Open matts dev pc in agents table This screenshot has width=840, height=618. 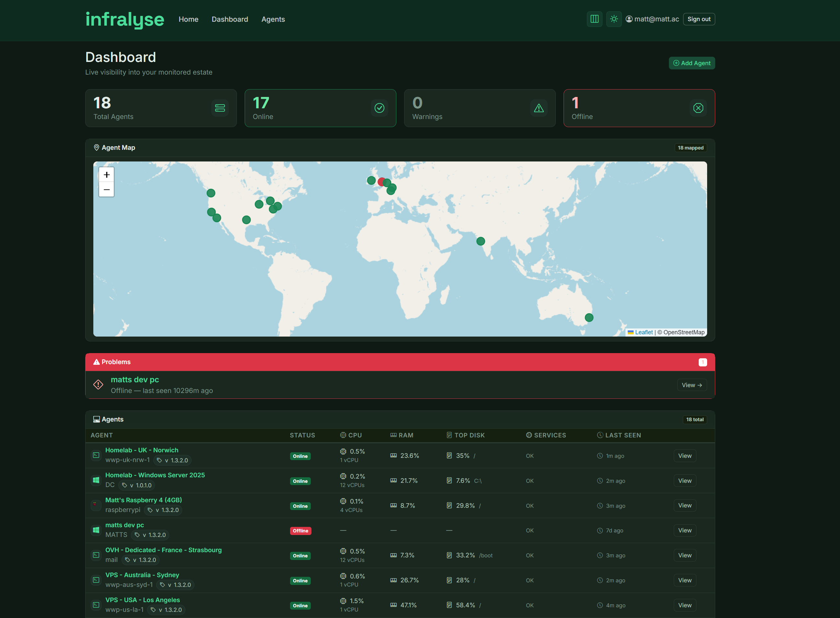point(124,525)
